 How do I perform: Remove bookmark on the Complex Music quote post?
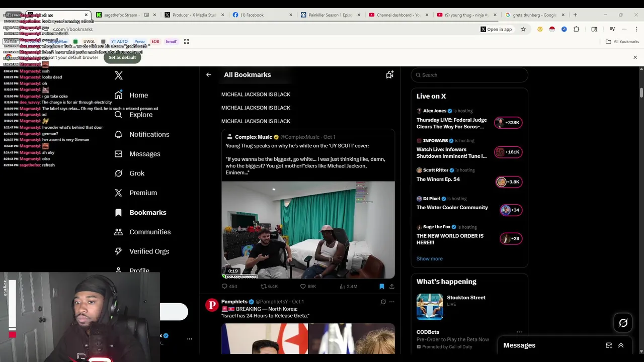coord(381,286)
